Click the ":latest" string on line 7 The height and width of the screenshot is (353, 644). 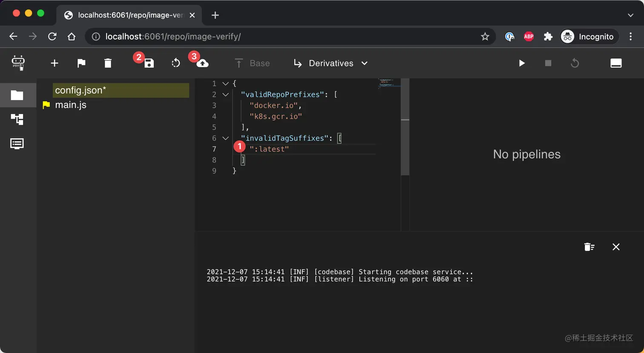point(269,149)
